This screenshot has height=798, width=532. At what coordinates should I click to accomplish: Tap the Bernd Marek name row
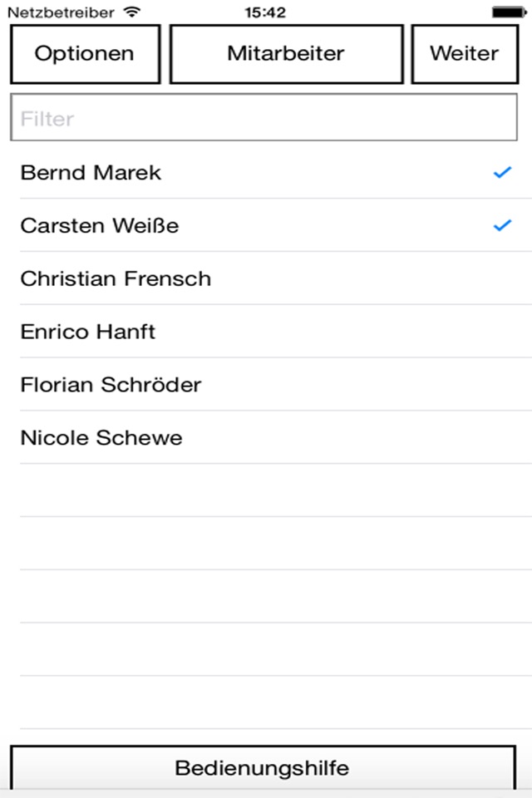[x=91, y=173]
